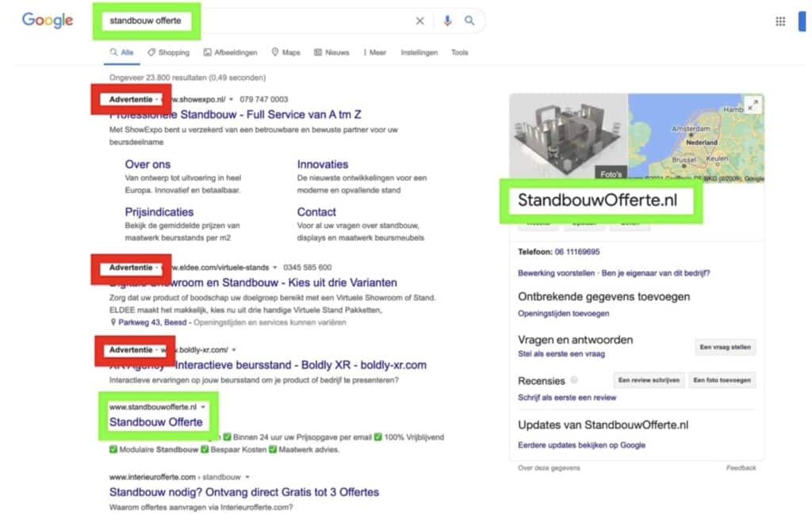
Task: Click Openingstijden toevoegen link
Action: point(564,314)
